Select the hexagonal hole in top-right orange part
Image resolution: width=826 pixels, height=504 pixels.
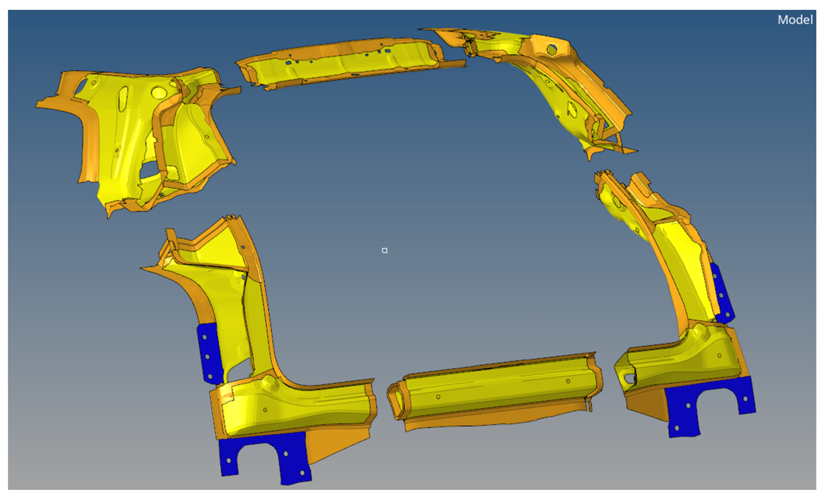point(552,50)
